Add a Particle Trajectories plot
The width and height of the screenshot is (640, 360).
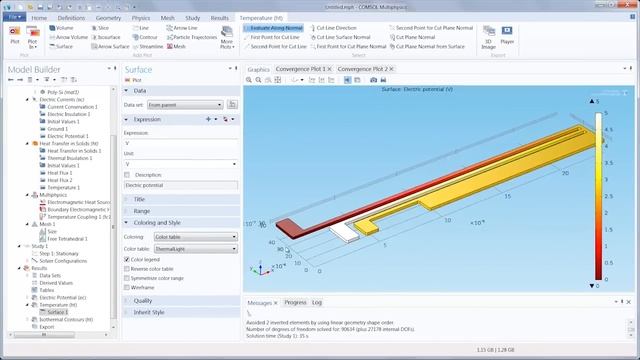coord(192,37)
